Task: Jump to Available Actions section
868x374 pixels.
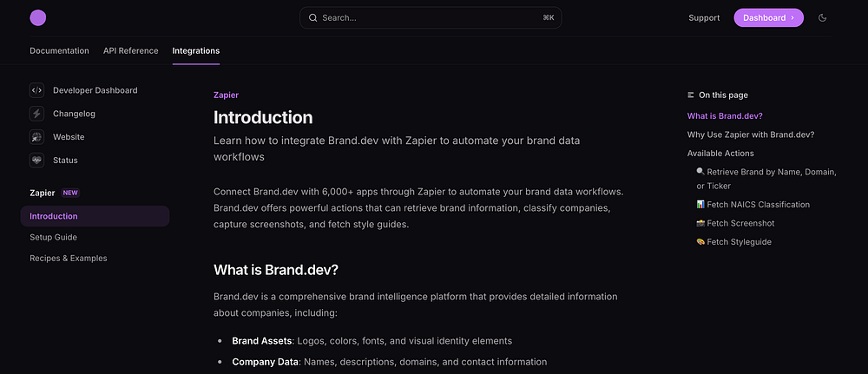Action: pos(720,154)
